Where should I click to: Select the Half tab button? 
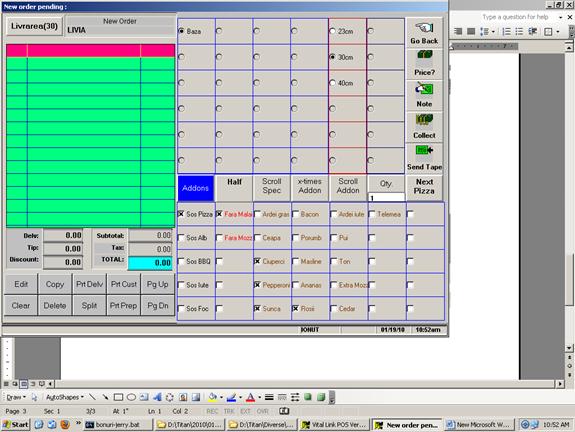(234, 188)
